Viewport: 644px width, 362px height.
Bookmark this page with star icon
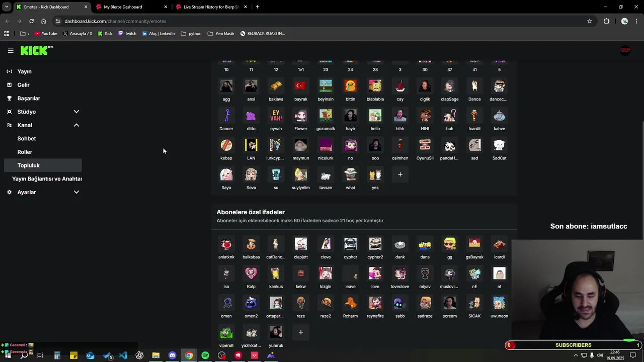point(590,21)
